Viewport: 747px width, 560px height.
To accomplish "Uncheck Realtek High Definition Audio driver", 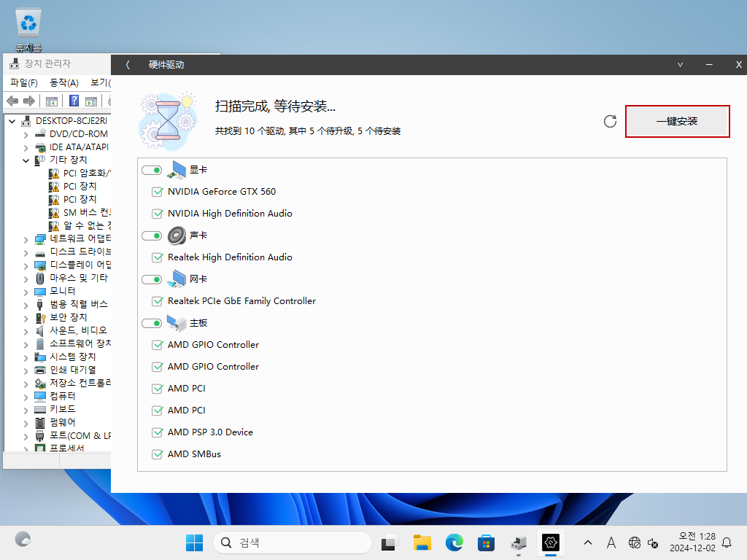I will tap(158, 257).
